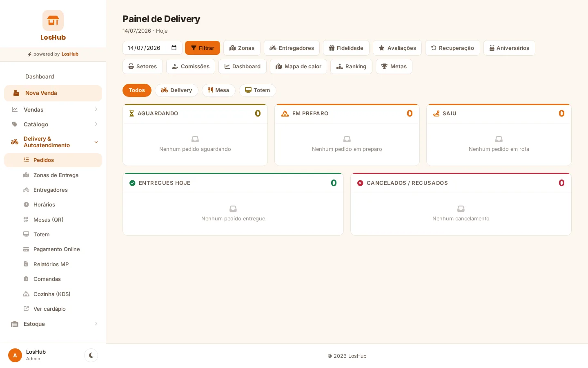Click the '© 2026 LosHub' footer text

point(347,356)
